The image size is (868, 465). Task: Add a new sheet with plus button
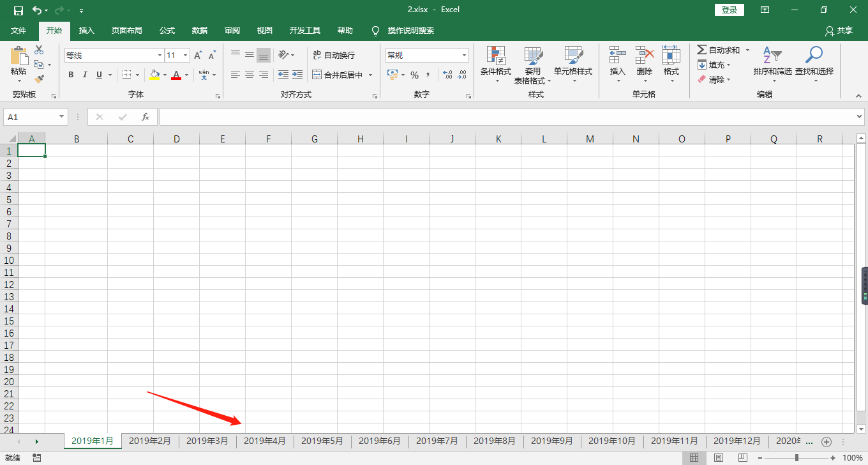click(x=827, y=441)
